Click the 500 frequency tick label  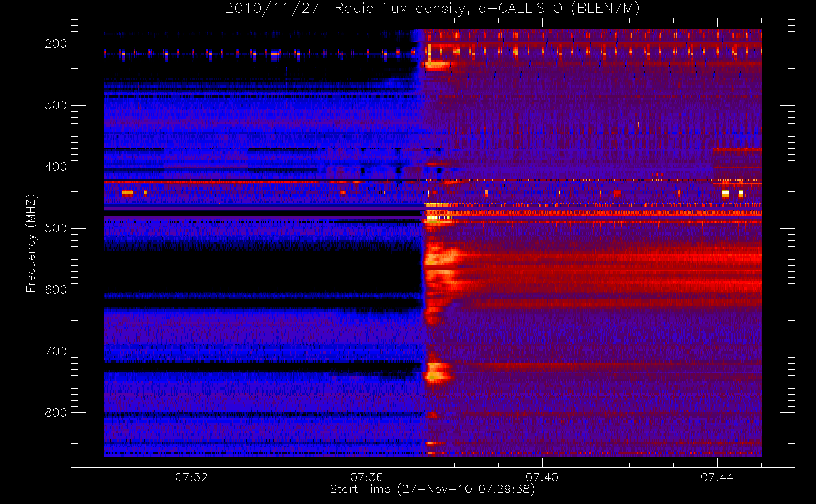[55, 228]
